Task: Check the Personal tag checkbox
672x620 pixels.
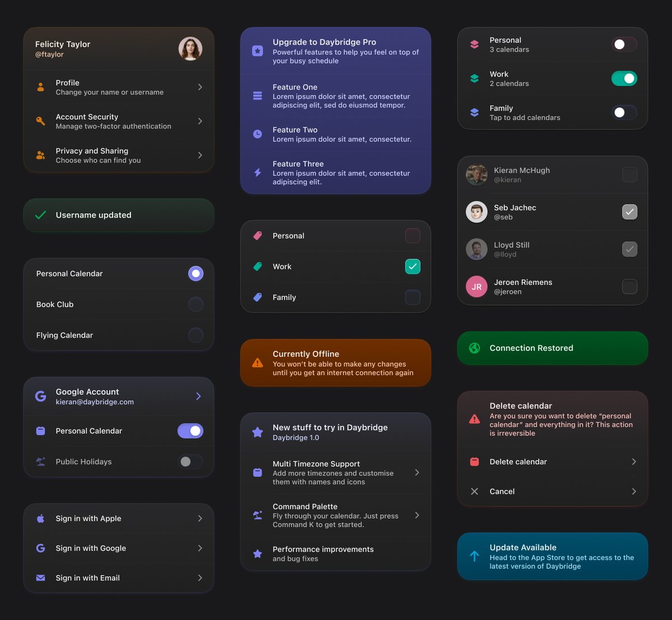Action: (413, 236)
